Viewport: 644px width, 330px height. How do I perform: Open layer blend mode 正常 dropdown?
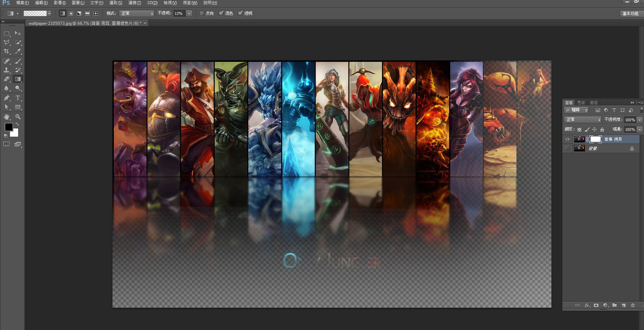[x=583, y=120]
